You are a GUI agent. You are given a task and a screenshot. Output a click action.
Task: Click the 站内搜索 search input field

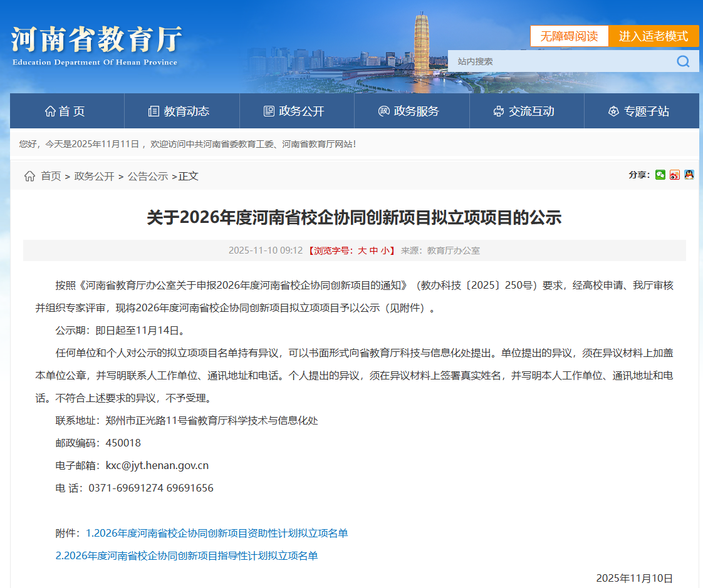point(558,61)
